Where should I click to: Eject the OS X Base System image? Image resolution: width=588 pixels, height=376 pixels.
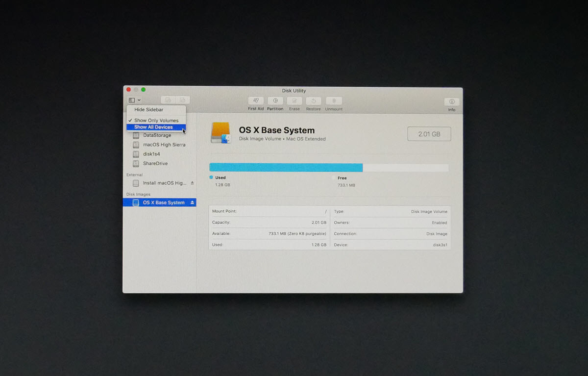tap(192, 202)
